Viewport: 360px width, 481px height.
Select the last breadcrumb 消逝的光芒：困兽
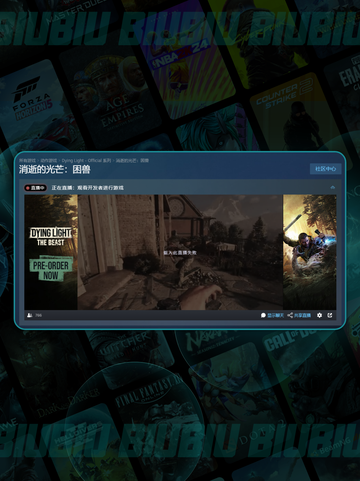point(132,160)
